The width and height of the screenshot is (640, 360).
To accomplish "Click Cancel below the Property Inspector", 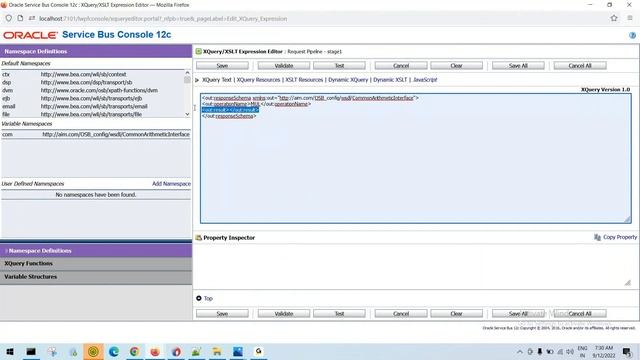I will click(401, 314).
